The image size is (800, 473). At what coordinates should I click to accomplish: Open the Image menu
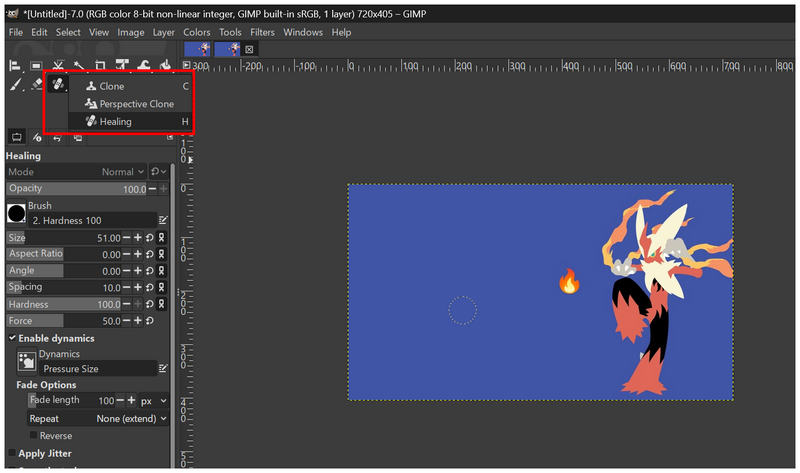point(131,32)
